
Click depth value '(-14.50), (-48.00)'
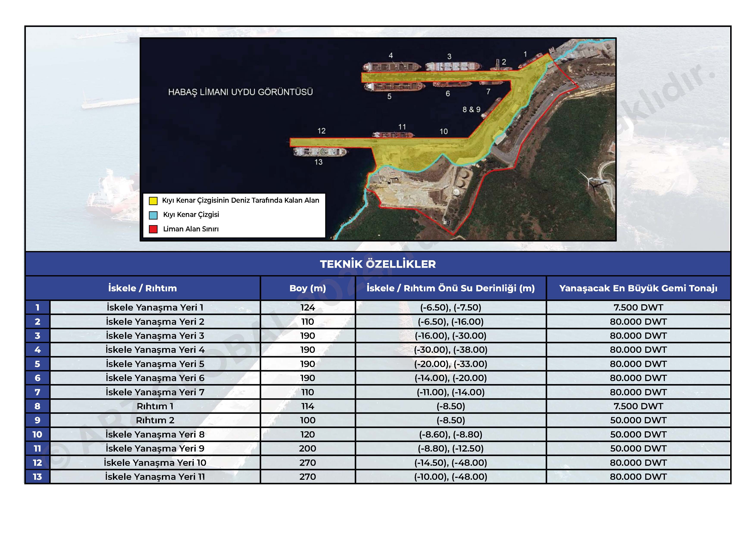click(451, 463)
